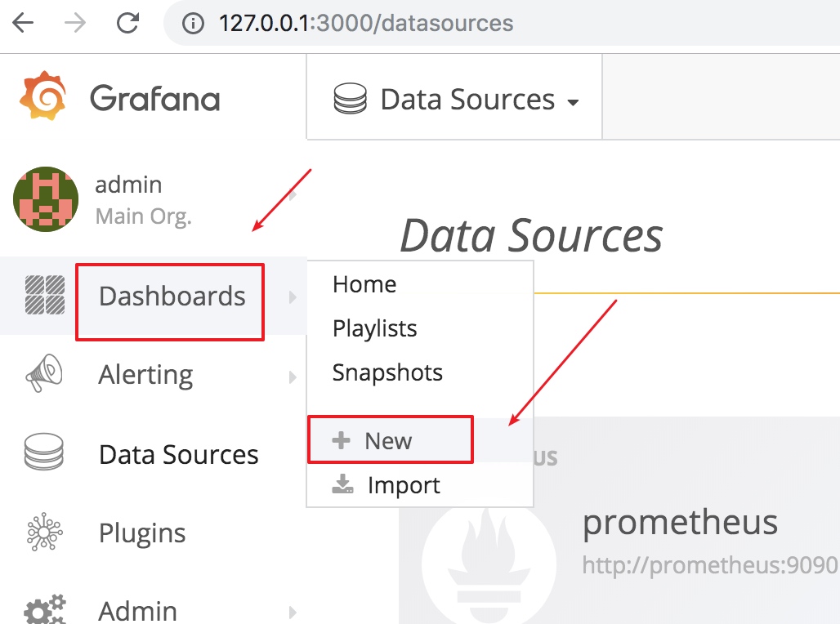Image resolution: width=840 pixels, height=624 pixels.
Task: Expand the Alerting submenu arrow
Action: click(293, 377)
